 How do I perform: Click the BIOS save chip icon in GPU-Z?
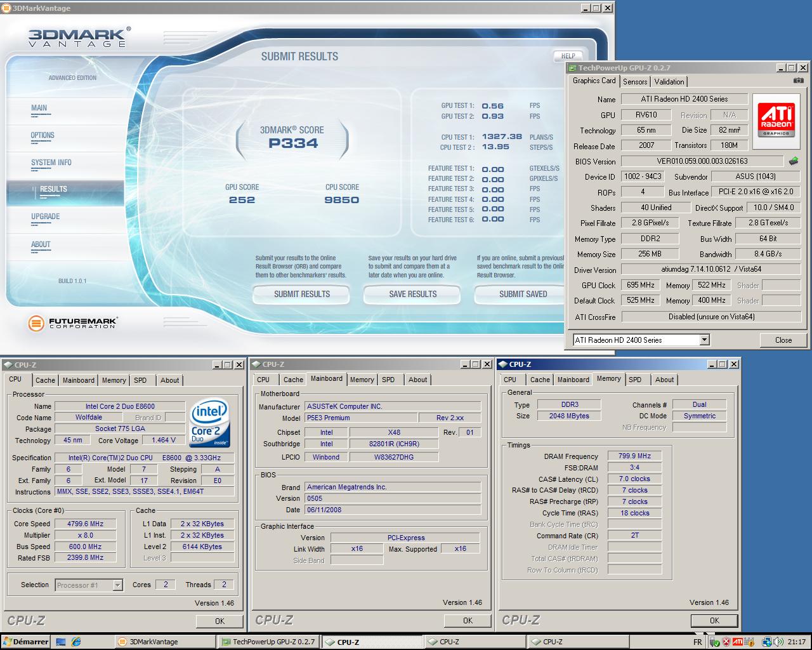point(793,161)
